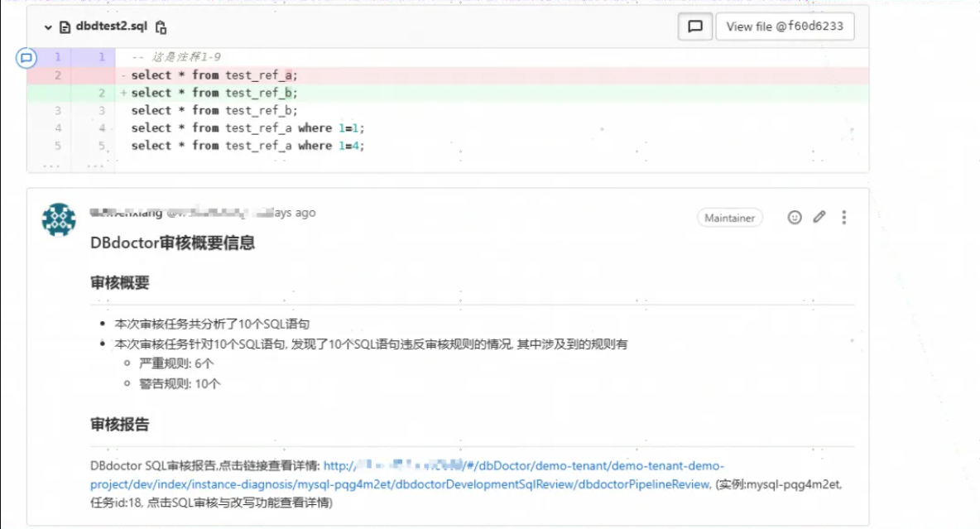
Task: Click text '严重规则: 6个'
Action: [x=176, y=363]
